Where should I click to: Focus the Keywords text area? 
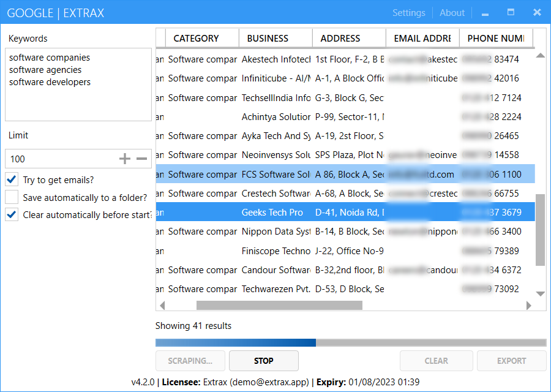click(78, 85)
